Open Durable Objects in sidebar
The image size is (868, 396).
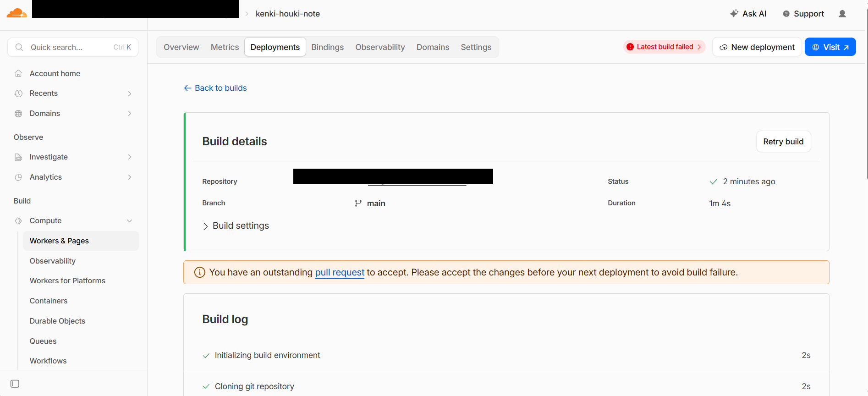click(57, 321)
